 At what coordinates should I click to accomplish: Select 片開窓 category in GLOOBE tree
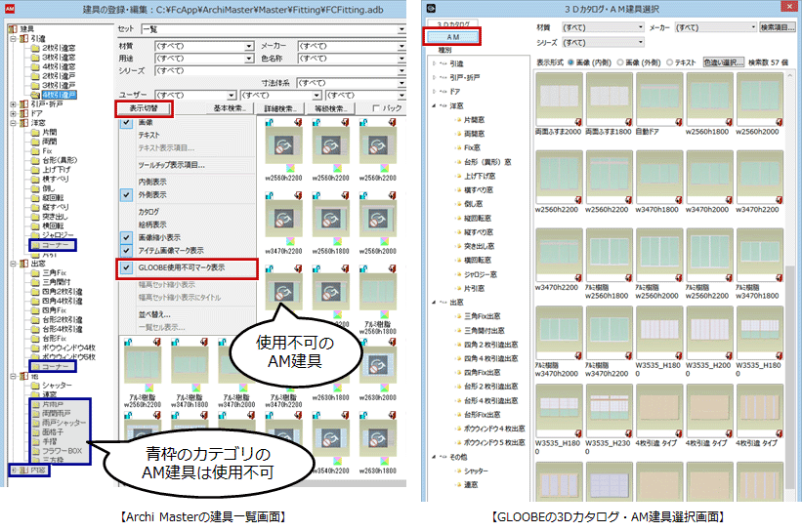[x=474, y=120]
